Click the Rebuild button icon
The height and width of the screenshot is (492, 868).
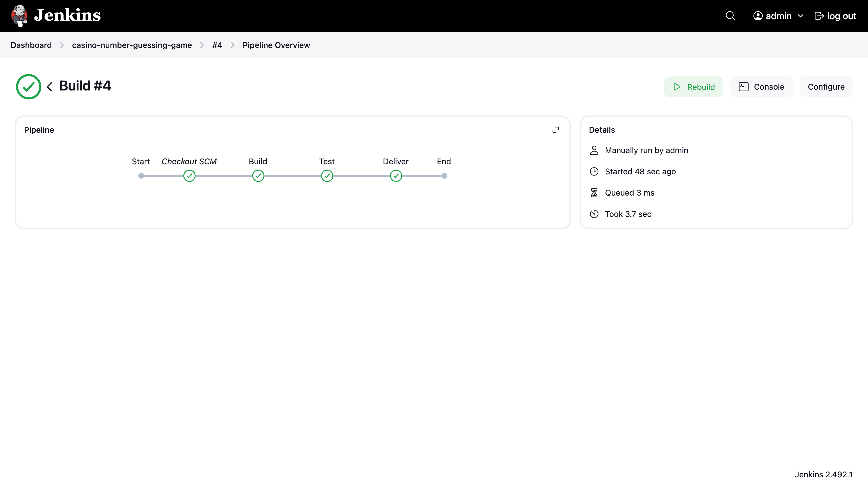(x=677, y=86)
